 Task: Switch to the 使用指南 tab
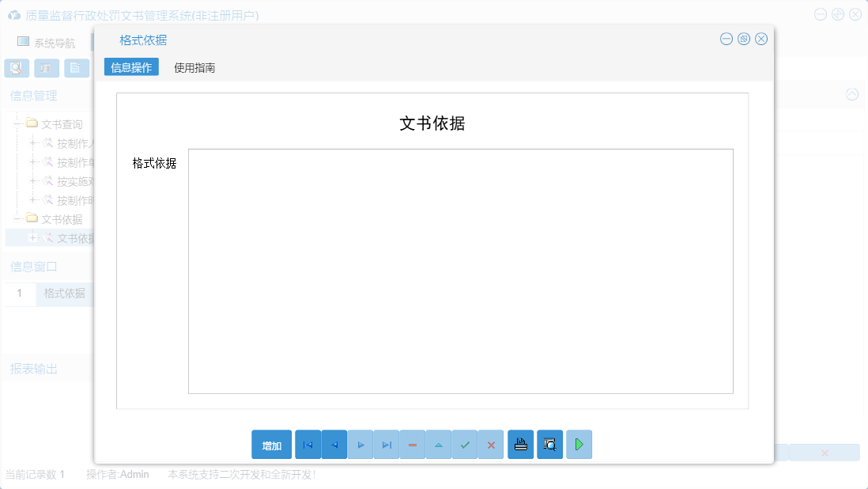click(x=194, y=67)
